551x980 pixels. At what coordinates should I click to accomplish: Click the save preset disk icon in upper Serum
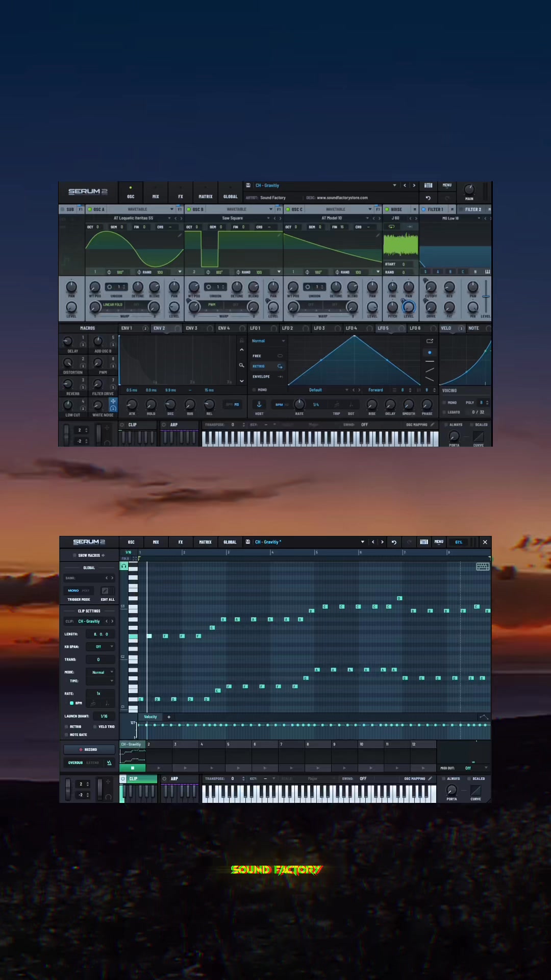(248, 185)
